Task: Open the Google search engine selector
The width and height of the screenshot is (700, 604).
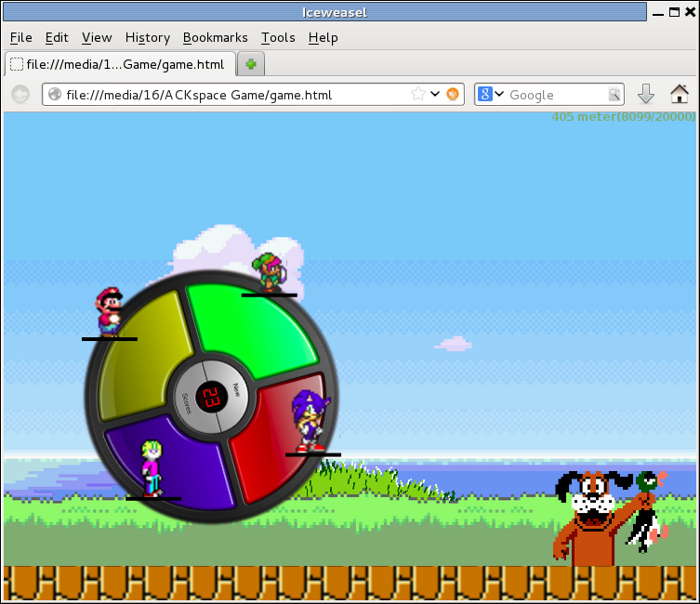Action: (491, 94)
